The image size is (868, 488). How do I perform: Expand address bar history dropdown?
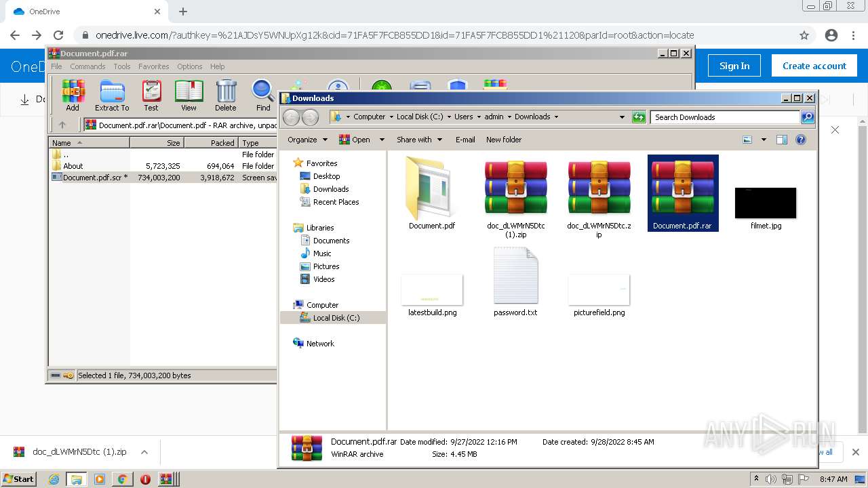(x=622, y=117)
